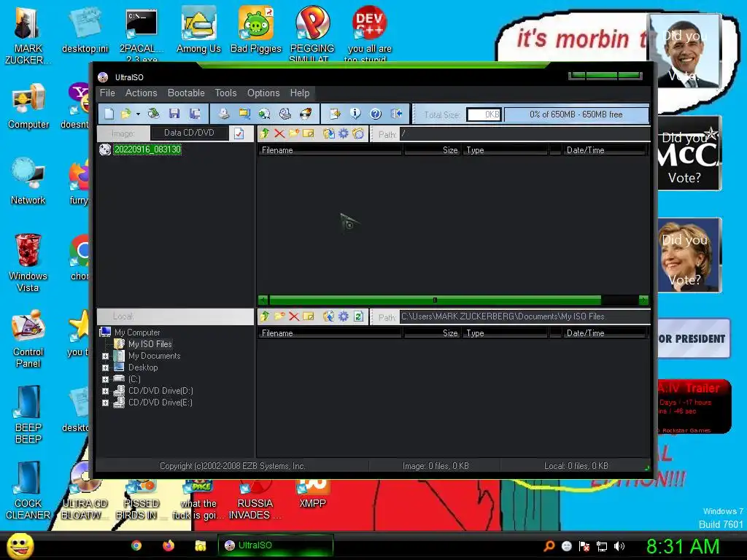The height and width of the screenshot is (560, 747).
Task: Click the Exit door icon in toolbar
Action: tap(396, 114)
